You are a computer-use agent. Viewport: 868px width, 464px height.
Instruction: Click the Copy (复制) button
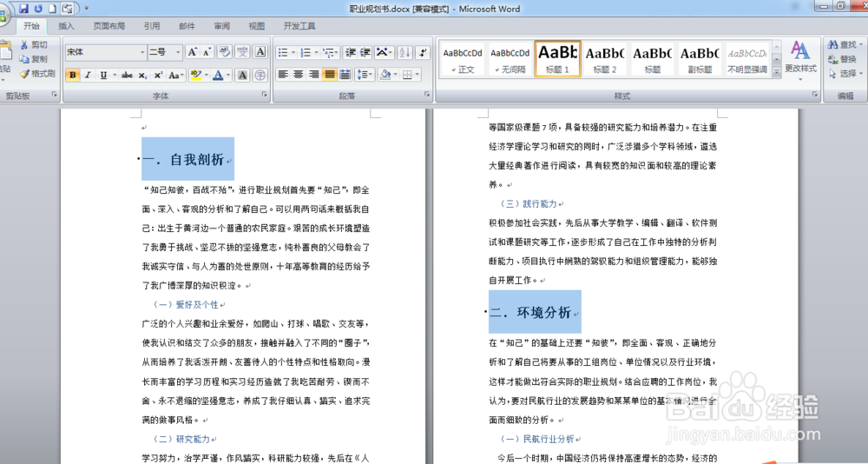[x=34, y=59]
